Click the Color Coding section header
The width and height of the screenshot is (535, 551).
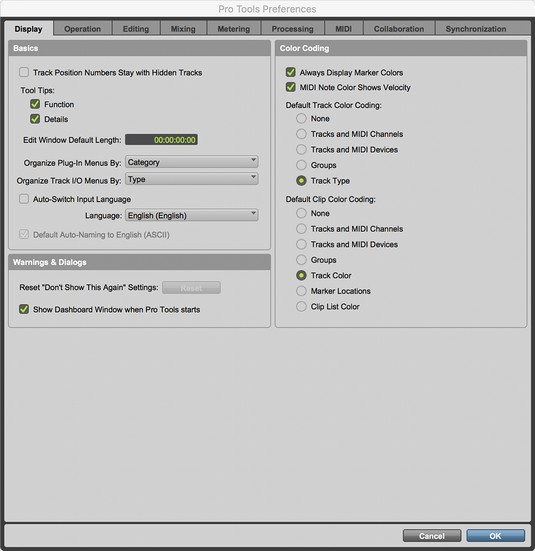401,48
